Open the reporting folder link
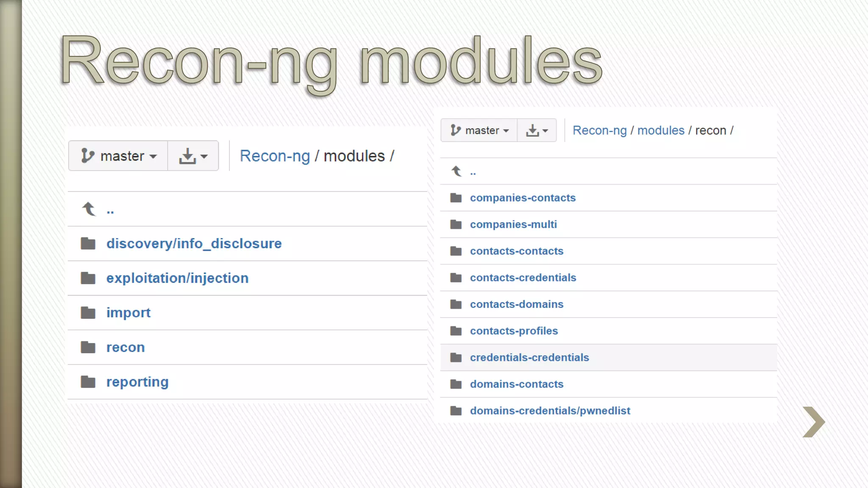The width and height of the screenshot is (868, 488). [137, 382]
